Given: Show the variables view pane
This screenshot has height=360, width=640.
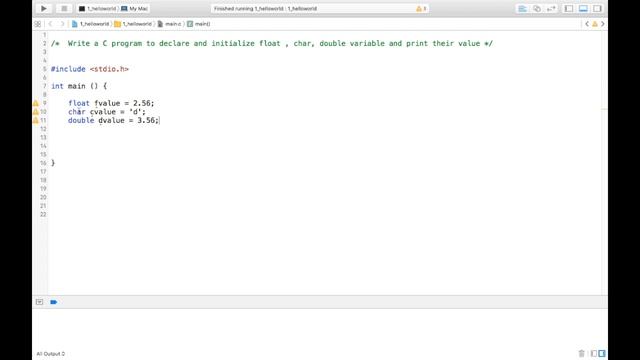Looking at the screenshot, I should pyautogui.click(x=593, y=353).
